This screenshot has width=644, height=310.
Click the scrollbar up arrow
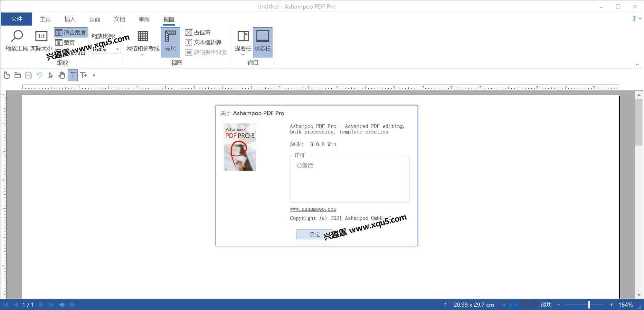(x=639, y=95)
